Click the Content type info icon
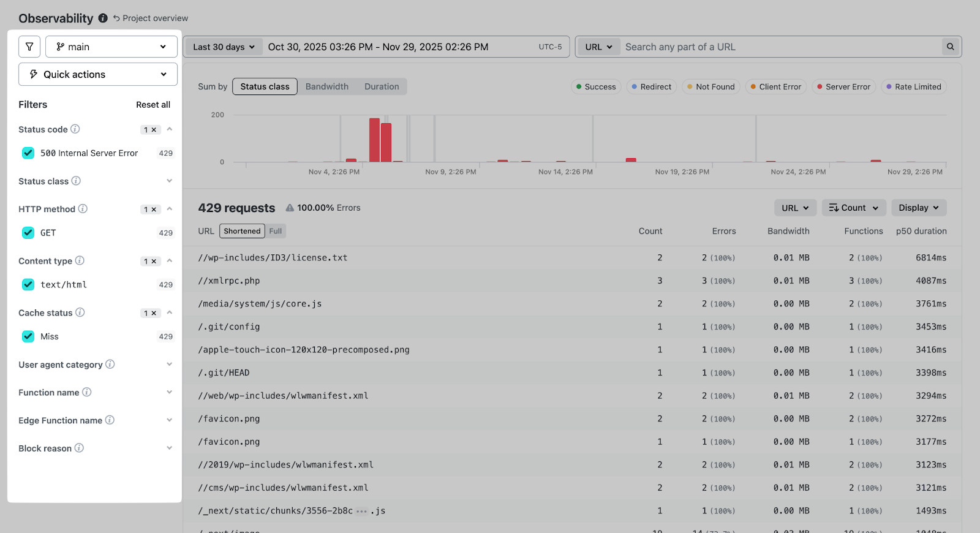980x533 pixels. [x=80, y=260]
